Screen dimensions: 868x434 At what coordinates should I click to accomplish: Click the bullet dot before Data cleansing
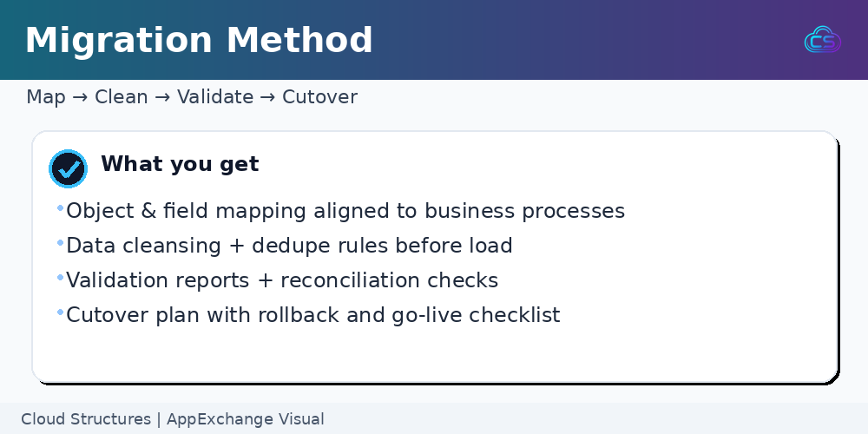pyautogui.click(x=60, y=243)
